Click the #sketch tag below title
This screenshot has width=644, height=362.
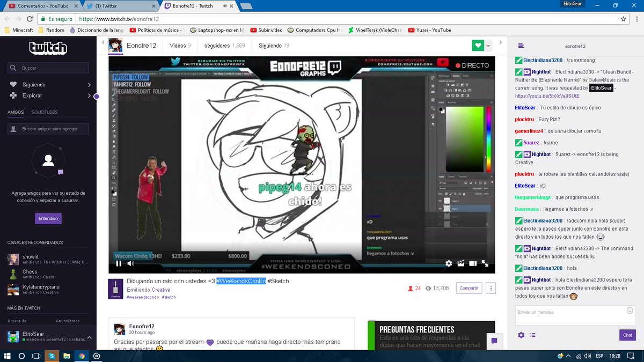point(169,297)
